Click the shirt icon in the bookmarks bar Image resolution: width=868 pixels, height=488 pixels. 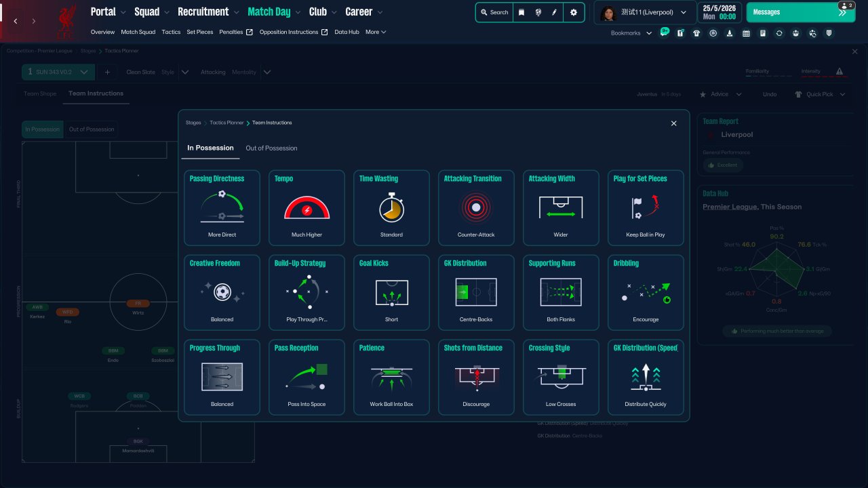(696, 33)
